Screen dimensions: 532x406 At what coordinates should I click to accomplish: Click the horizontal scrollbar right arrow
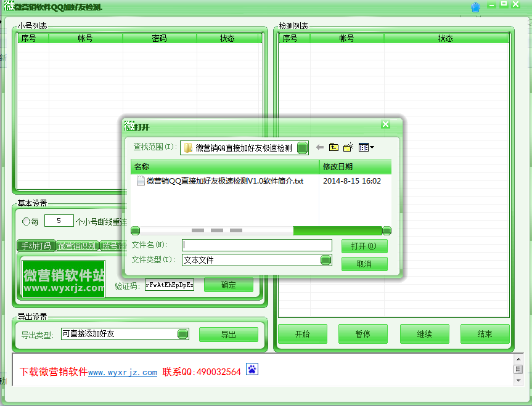[387, 230]
